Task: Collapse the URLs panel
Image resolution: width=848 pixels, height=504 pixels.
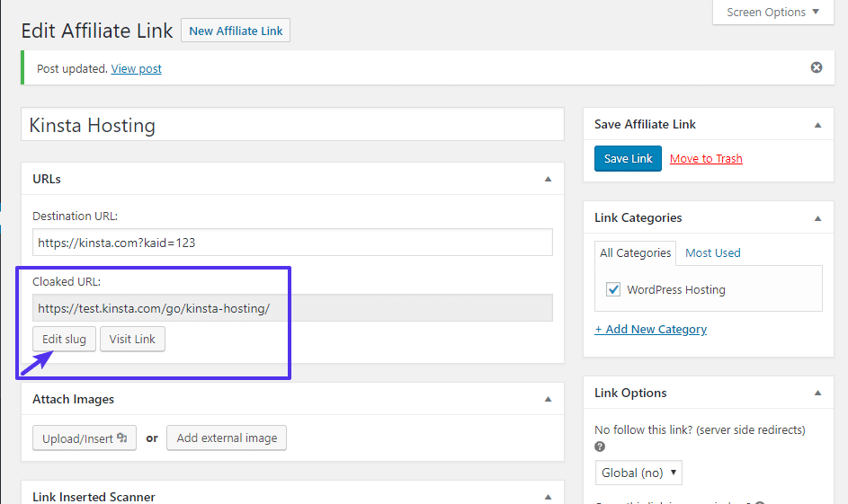Action: click(548, 179)
